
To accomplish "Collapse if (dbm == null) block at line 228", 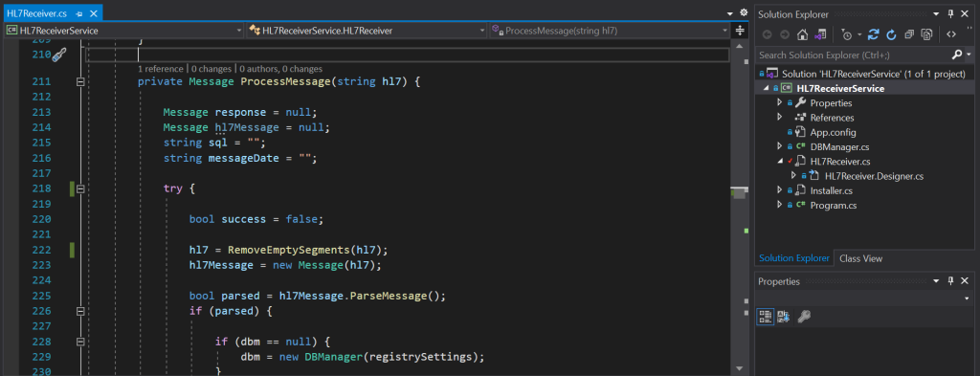I will (x=80, y=342).
